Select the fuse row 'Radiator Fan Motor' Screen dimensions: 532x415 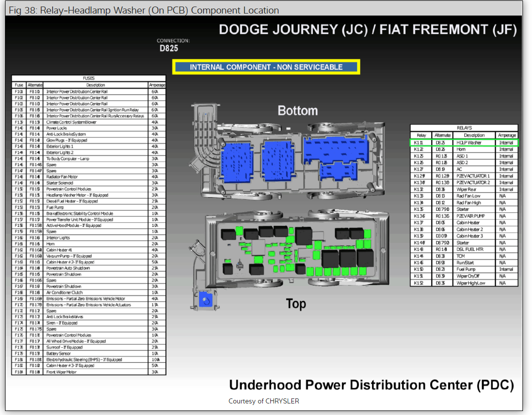(x=89, y=177)
